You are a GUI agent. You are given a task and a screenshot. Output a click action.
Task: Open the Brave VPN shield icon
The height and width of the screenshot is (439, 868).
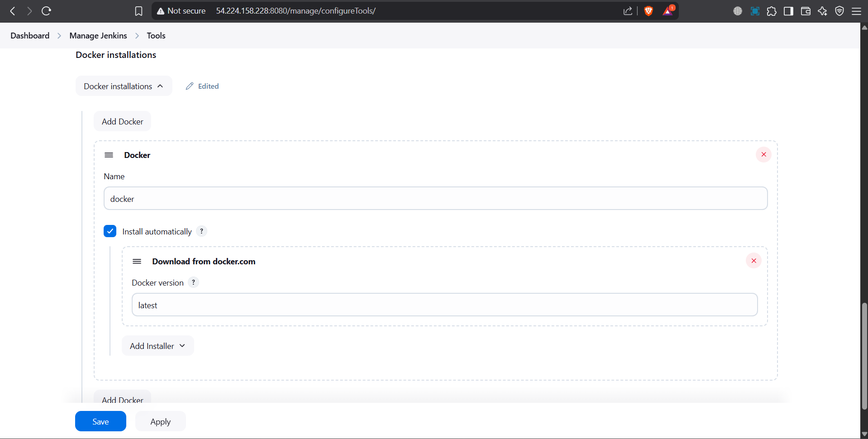click(839, 11)
